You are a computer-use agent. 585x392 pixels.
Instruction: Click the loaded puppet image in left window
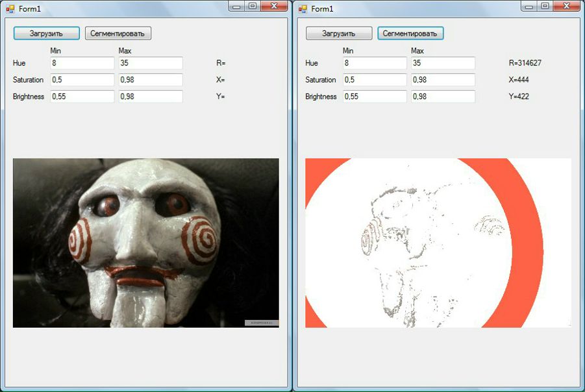[146, 243]
